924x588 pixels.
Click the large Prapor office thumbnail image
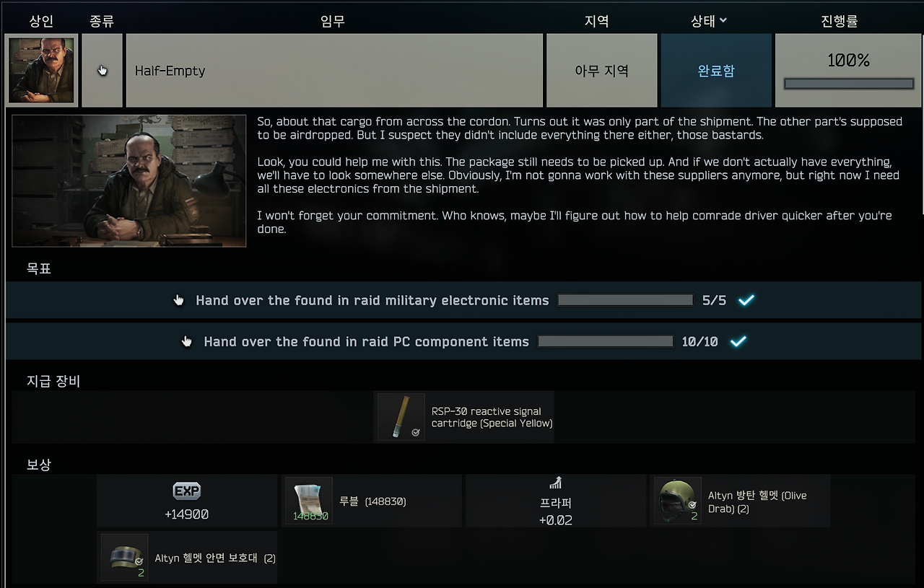(x=129, y=180)
